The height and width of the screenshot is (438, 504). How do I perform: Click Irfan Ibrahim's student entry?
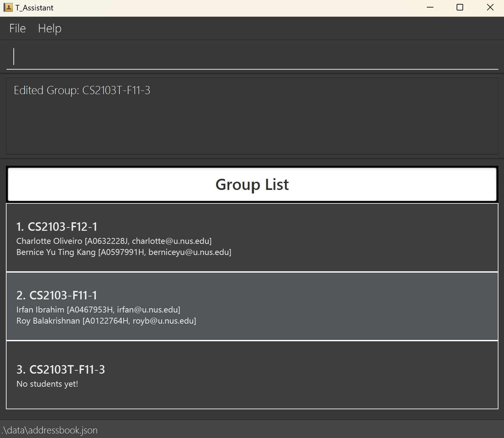[x=98, y=310]
